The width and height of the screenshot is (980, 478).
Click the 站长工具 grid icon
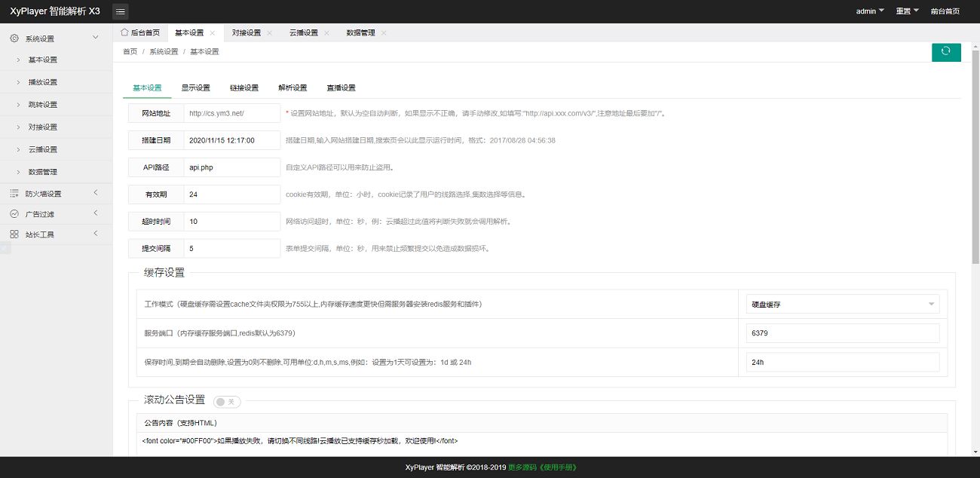click(14, 234)
